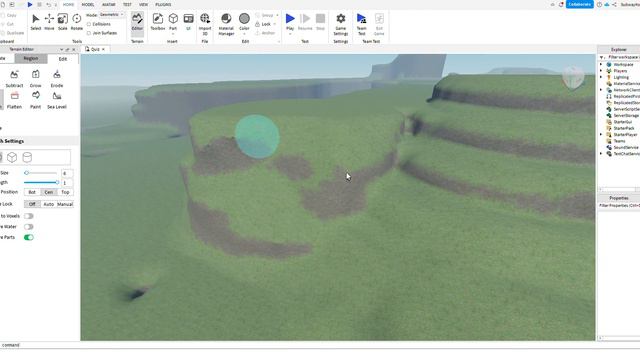The image size is (640, 360).
Task: Choose the cube brush shape
Action: point(12,157)
